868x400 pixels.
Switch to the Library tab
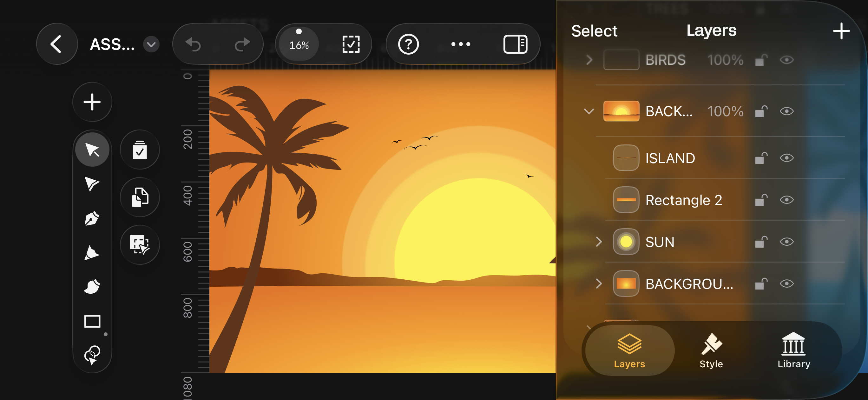[x=793, y=351]
